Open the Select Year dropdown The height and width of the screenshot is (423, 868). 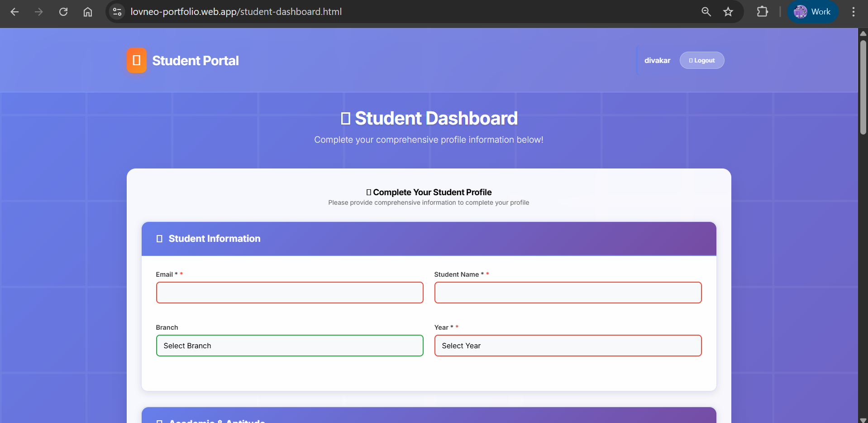pyautogui.click(x=568, y=346)
